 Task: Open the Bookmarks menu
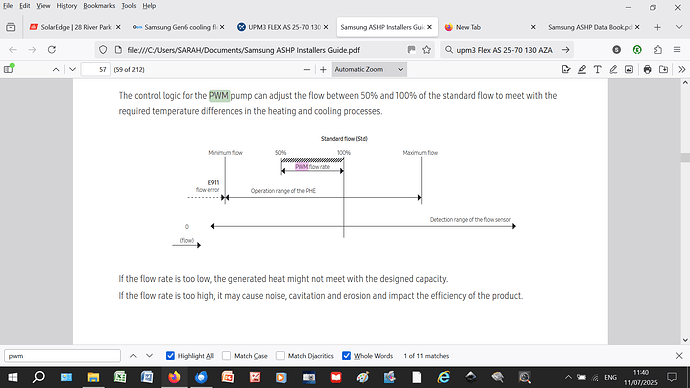pos(99,6)
